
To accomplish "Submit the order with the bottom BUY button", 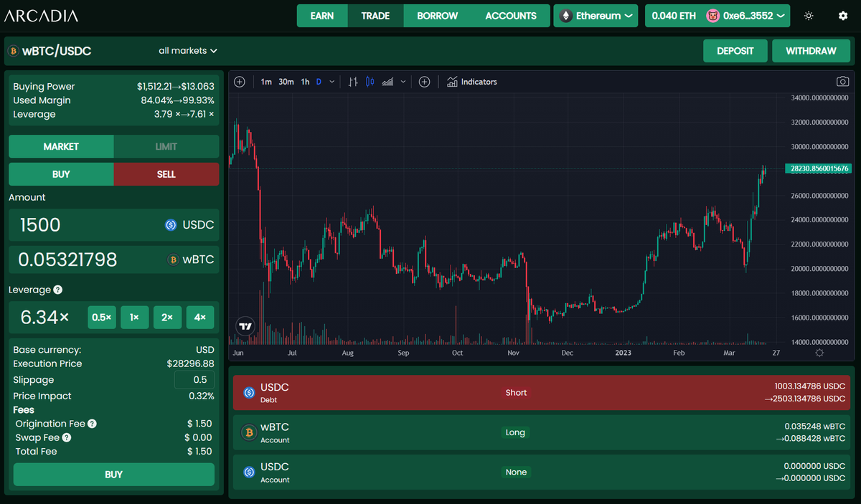I will click(114, 475).
